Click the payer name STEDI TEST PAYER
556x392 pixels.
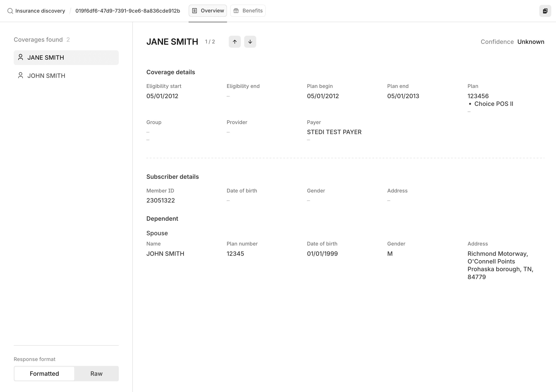pos(334,132)
